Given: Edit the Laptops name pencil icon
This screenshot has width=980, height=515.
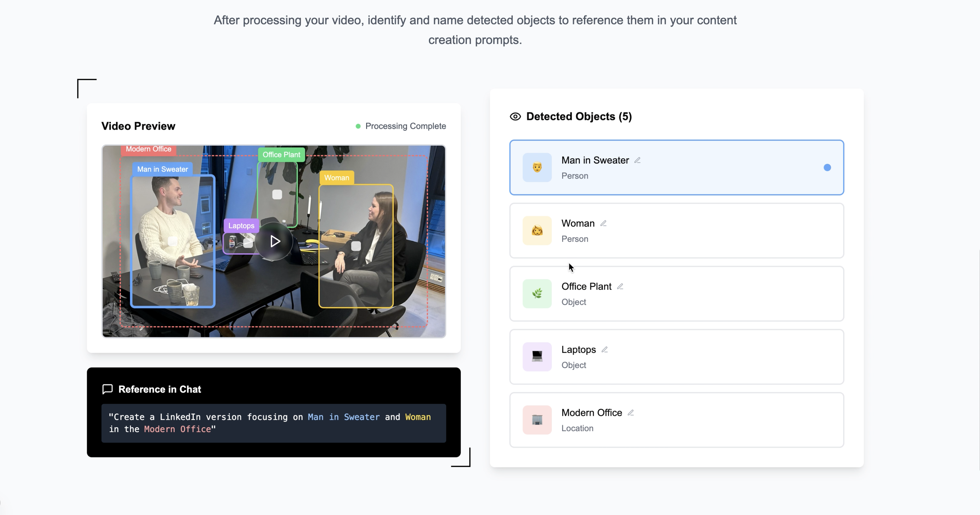Looking at the screenshot, I should (x=604, y=350).
